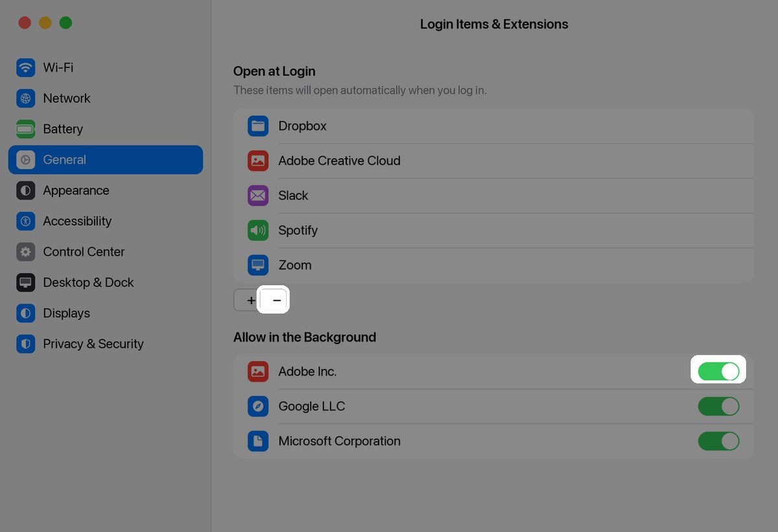This screenshot has height=532, width=778.
Task: Click the Google LLC compass icon
Action: [258, 406]
